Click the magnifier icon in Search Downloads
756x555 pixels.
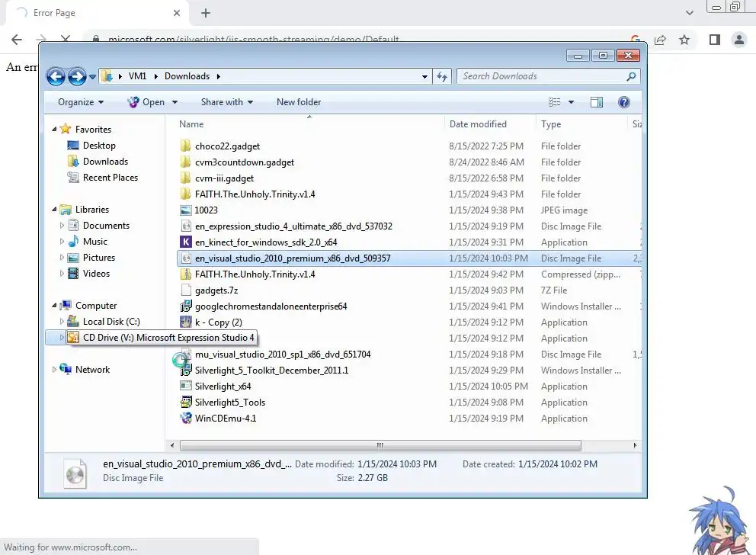[x=631, y=76]
